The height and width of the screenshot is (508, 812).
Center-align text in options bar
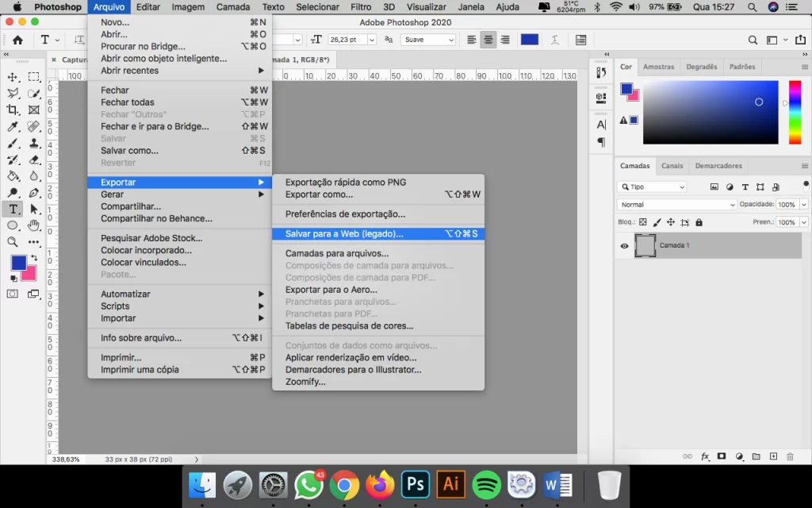coord(488,40)
